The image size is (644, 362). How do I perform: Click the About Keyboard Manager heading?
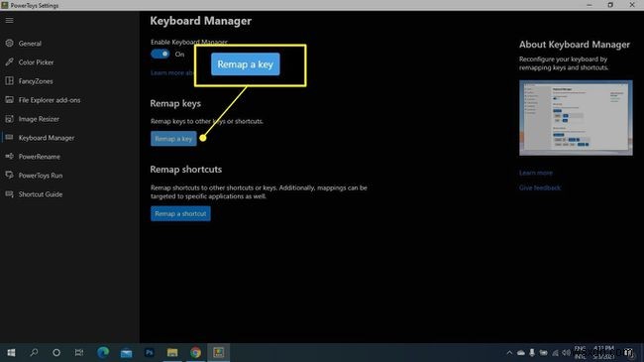click(575, 45)
